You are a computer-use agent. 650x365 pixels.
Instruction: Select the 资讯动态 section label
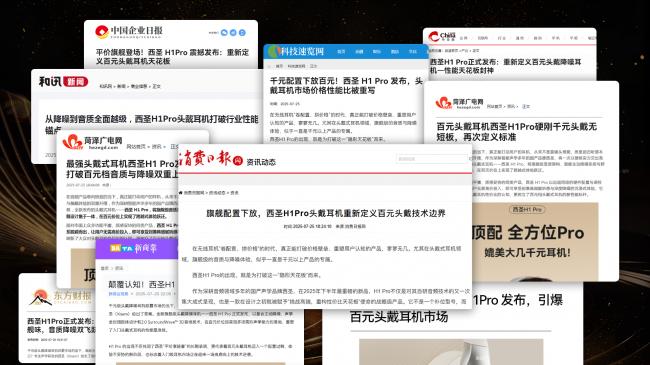pyautogui.click(x=261, y=162)
